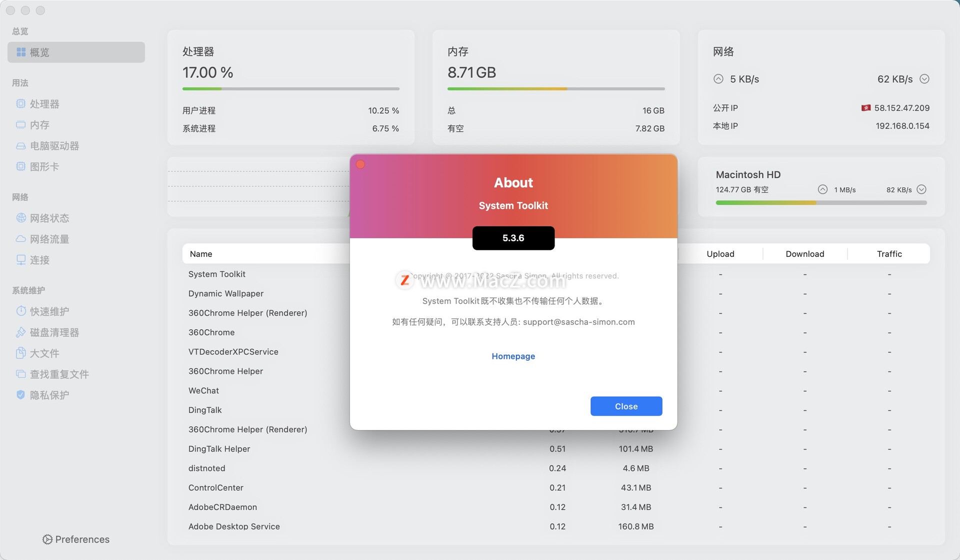Viewport: 960px width, 560px height.
Task: Select the Adobe Desktop Service row
Action: point(556,527)
